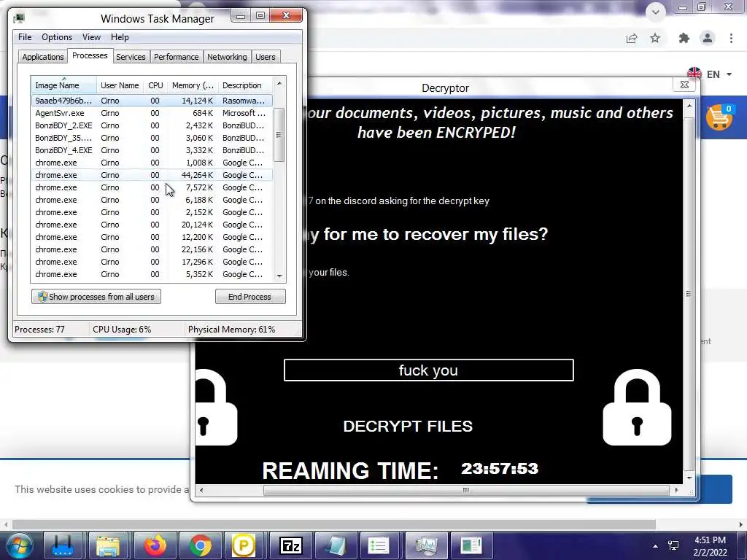Select the BonziBDY_4.EXE process
747x560 pixels.
tap(152, 150)
